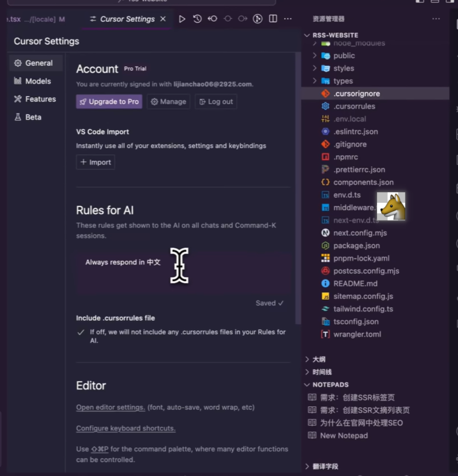Switch to the Models settings tab
Screen dimensions: 458x476
tap(38, 81)
